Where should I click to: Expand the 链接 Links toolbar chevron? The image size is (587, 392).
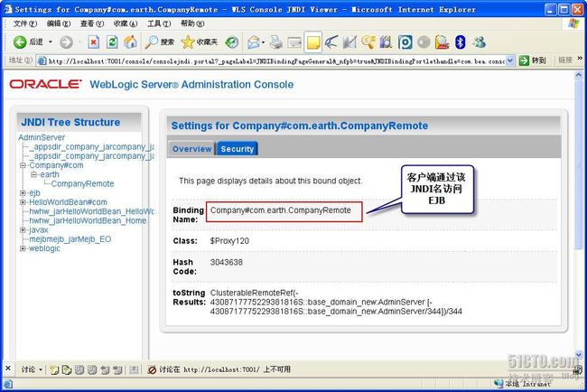580,59
